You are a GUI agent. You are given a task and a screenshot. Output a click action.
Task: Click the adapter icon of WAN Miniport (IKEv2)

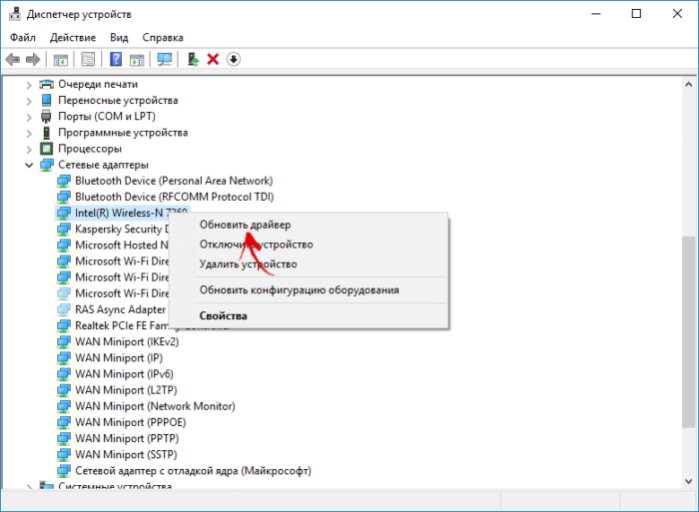tap(64, 342)
